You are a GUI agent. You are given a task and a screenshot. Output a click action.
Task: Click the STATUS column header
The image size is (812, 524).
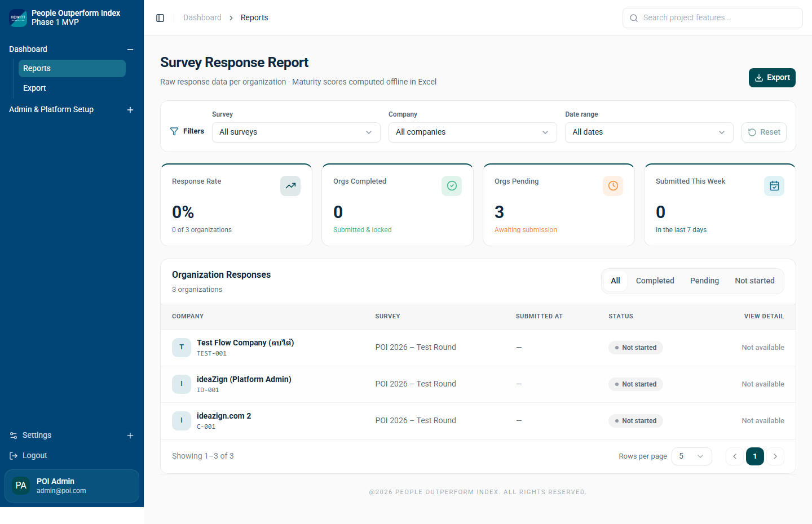[x=621, y=317]
